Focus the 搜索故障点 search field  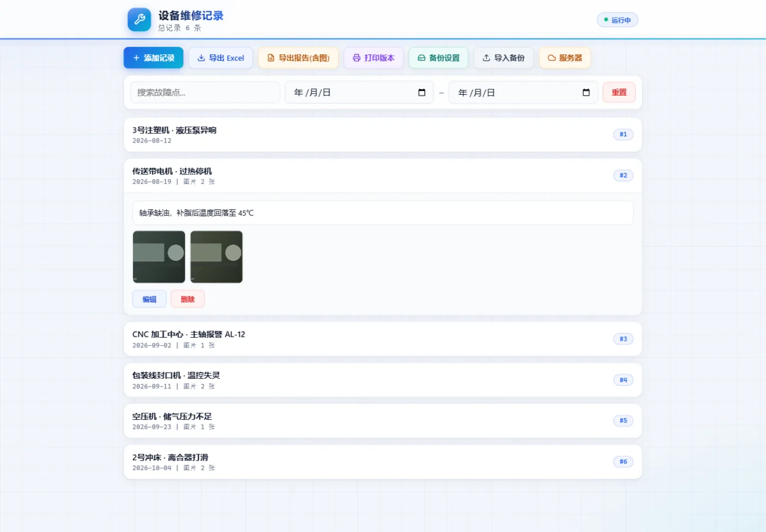(x=205, y=93)
